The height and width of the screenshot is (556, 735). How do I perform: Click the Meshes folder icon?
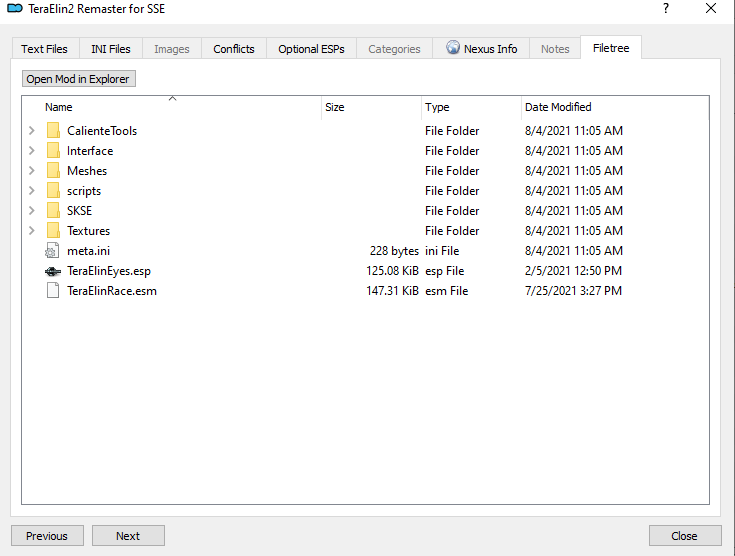tap(53, 171)
